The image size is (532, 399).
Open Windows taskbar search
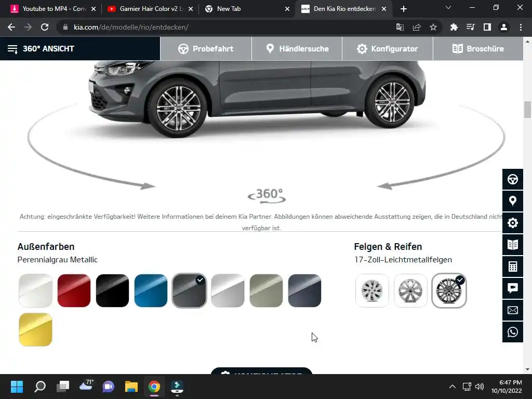click(40, 387)
